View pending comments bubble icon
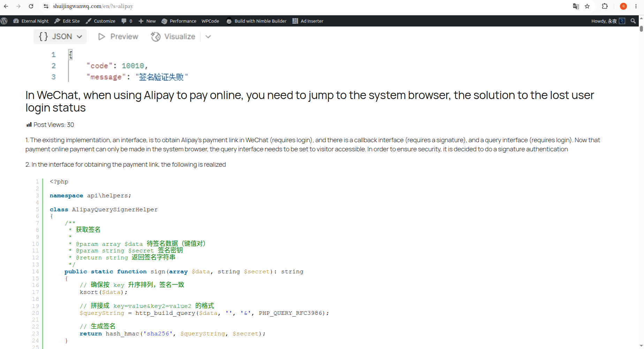 tap(124, 21)
